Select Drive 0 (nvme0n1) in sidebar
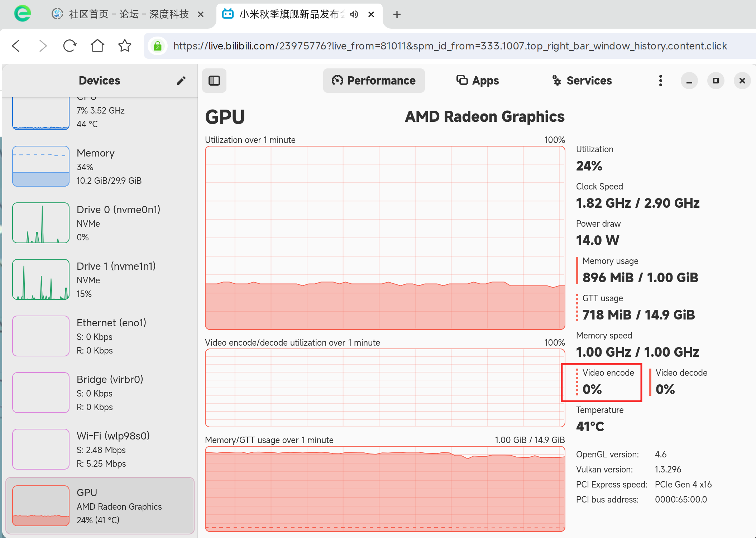756x538 pixels. point(100,223)
